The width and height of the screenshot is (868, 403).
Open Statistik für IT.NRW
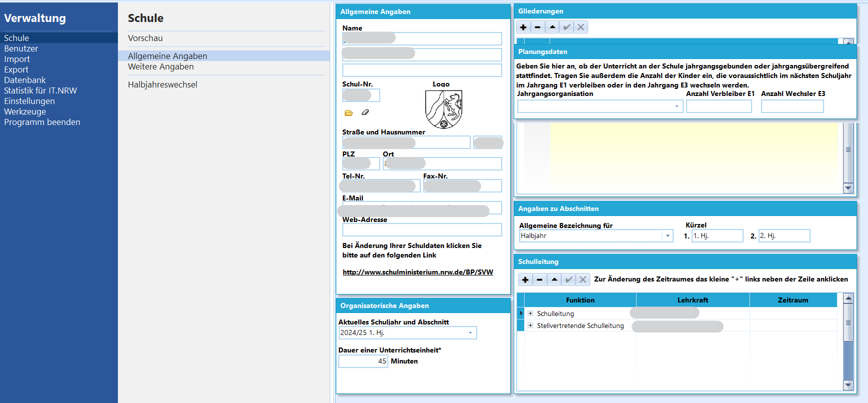(x=40, y=90)
